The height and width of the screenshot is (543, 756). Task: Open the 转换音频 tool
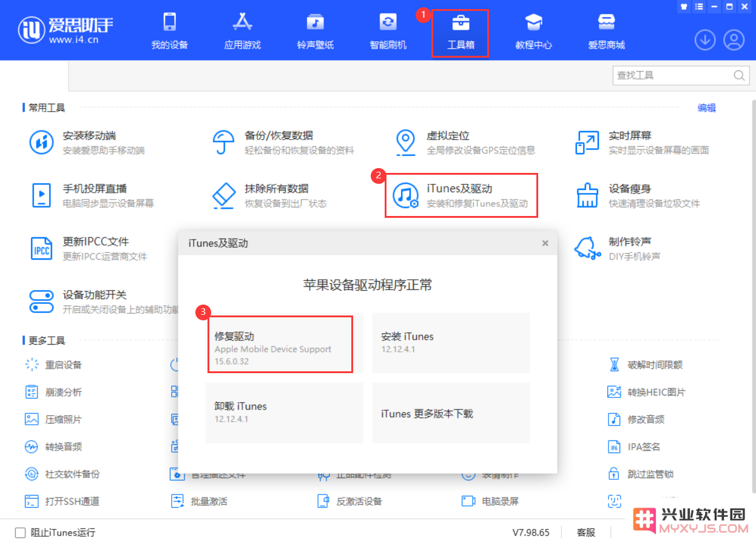[53, 447]
